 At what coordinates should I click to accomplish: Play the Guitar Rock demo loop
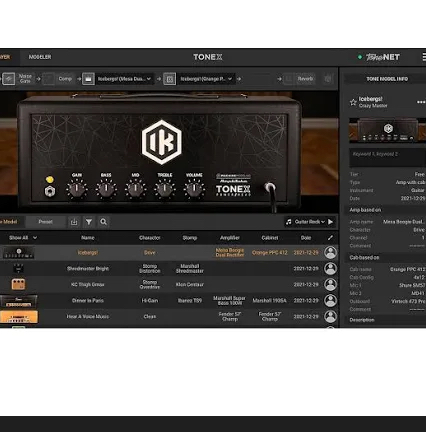(330, 222)
